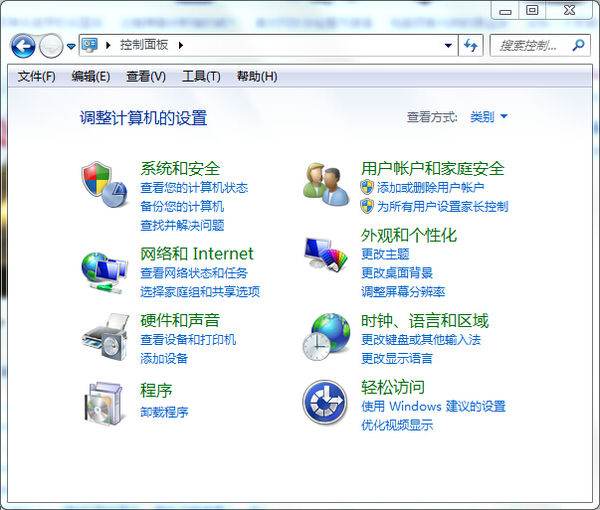
Task: Open the Network and Internet globe icon
Action: point(104,272)
